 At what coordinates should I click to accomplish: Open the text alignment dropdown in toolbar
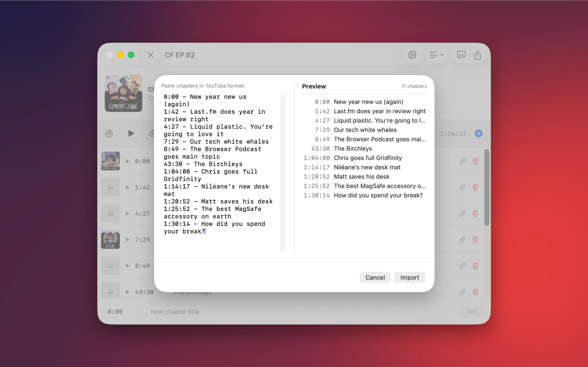tap(436, 55)
